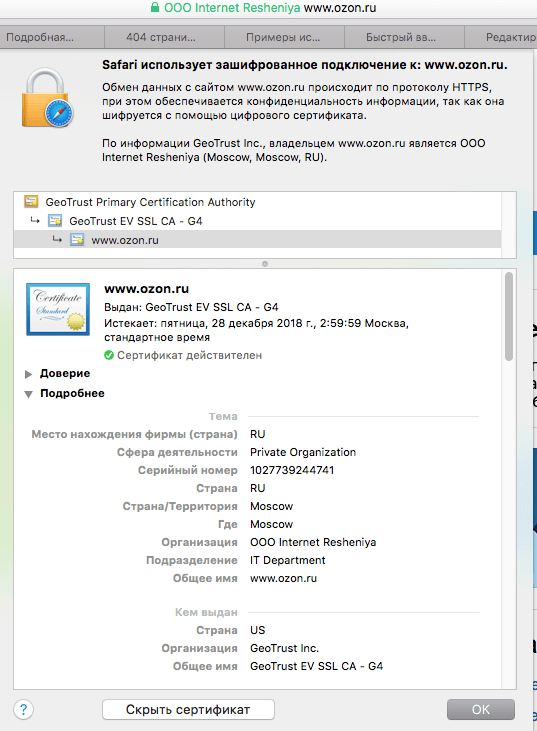Click IT Department value

[x=288, y=560]
